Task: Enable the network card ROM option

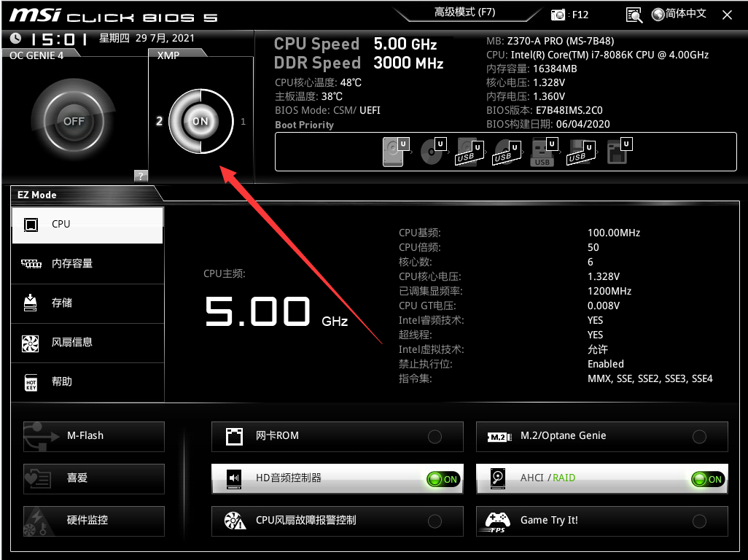Action: point(435,437)
